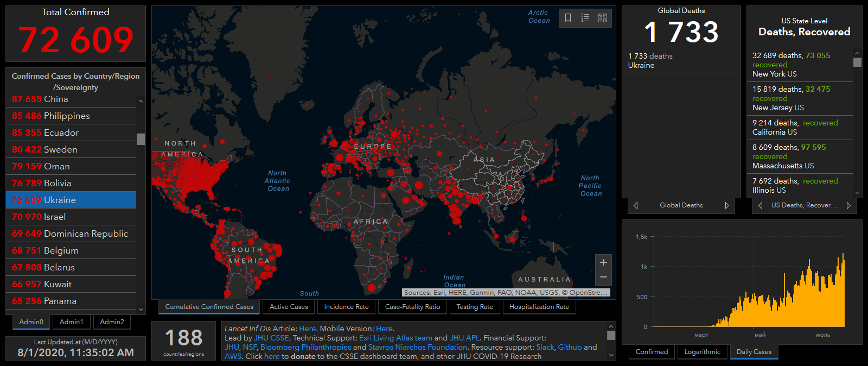Zoom out of the map with minus
This screenshot has height=366, width=868.
(603, 277)
